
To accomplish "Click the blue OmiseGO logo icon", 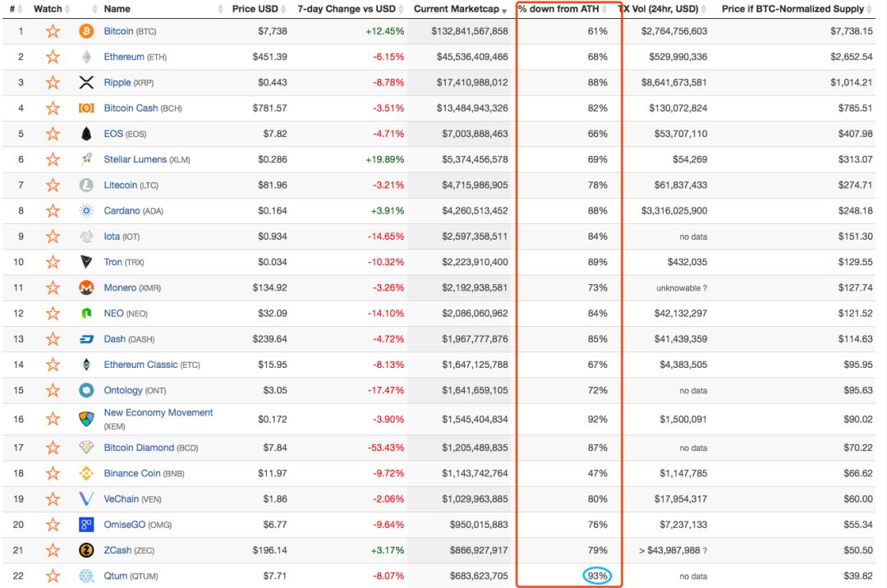I will pyautogui.click(x=86, y=525).
